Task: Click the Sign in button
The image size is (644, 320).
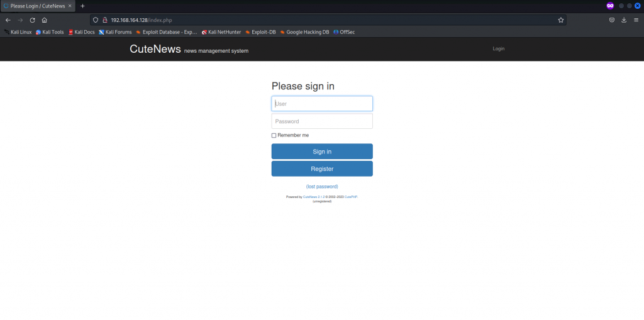Action: (322, 152)
